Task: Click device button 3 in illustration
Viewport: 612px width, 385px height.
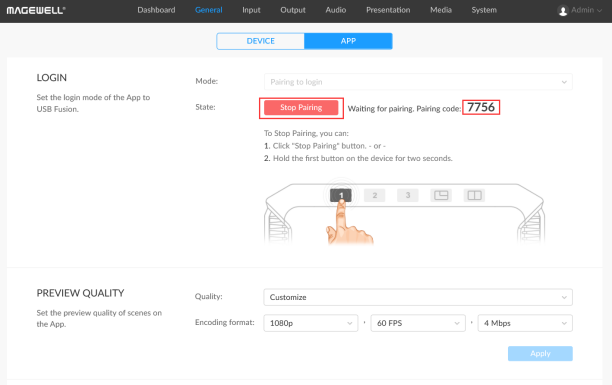Action: point(407,195)
